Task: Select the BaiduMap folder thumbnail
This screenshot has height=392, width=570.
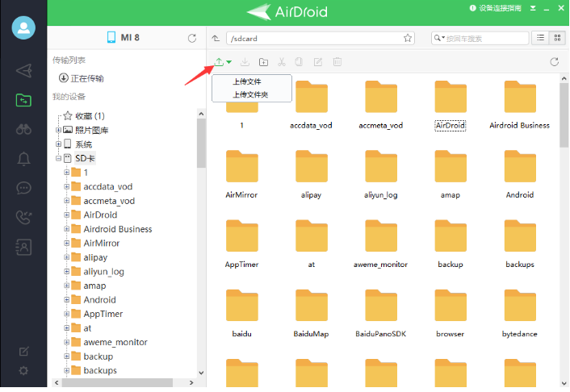Action: click(311, 314)
